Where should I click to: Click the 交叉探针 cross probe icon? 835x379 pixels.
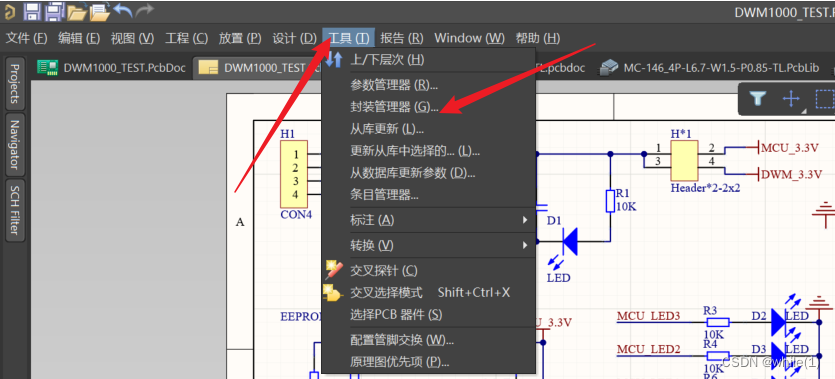click(x=334, y=270)
